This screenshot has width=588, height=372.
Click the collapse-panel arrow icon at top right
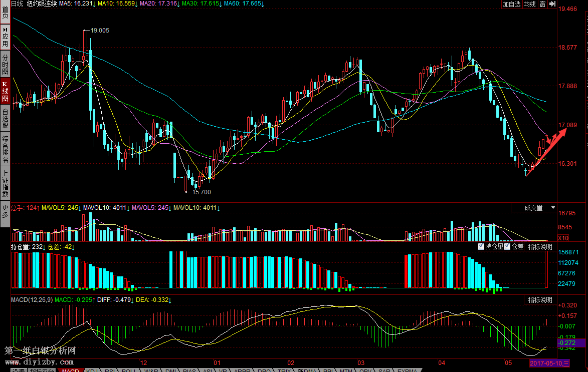552,4
